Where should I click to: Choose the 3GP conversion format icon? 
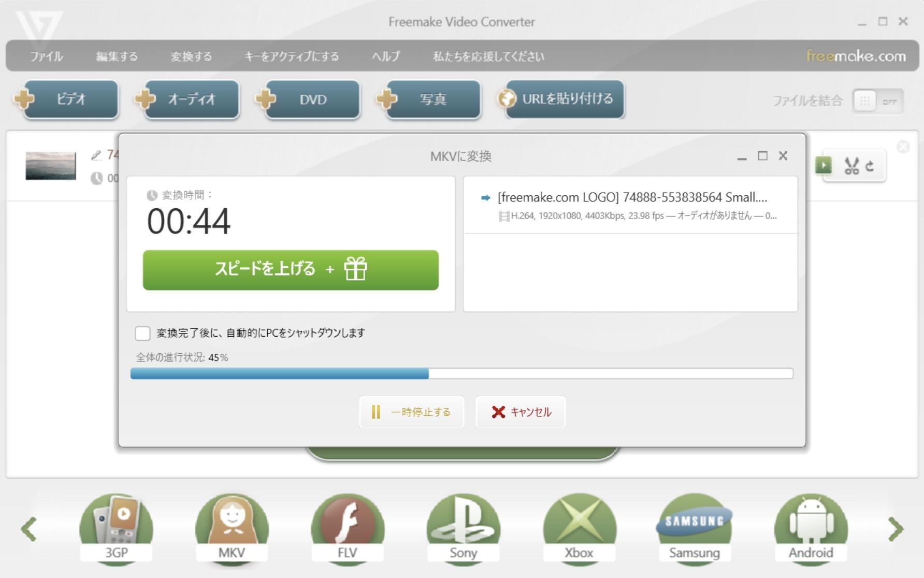click(x=116, y=529)
